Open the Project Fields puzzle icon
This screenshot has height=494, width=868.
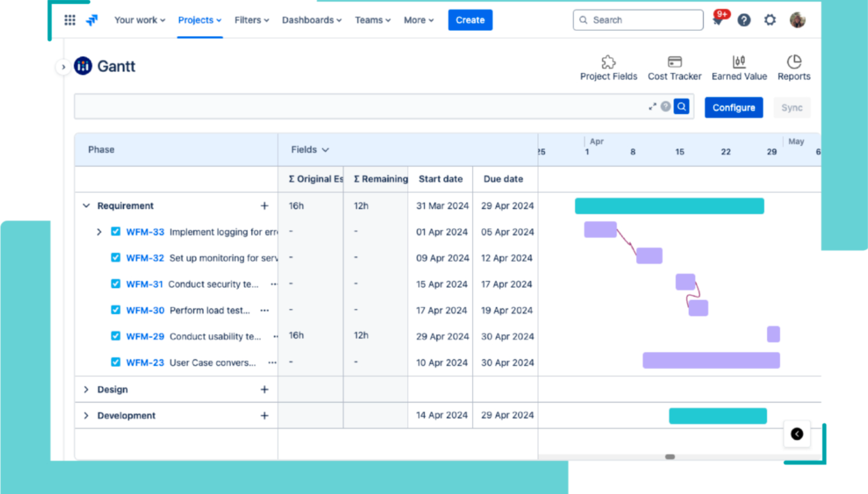608,62
